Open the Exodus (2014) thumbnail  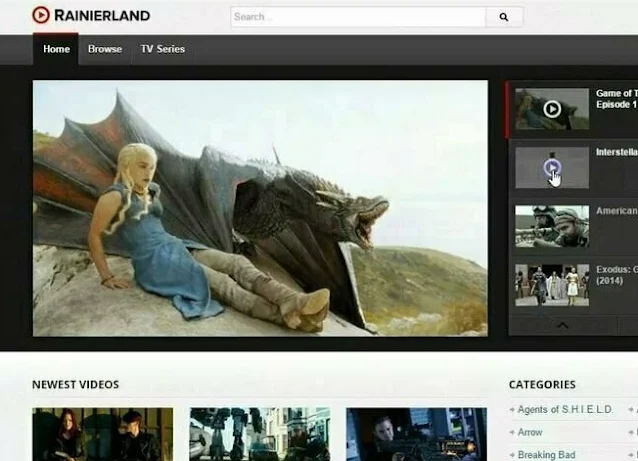[x=552, y=285]
